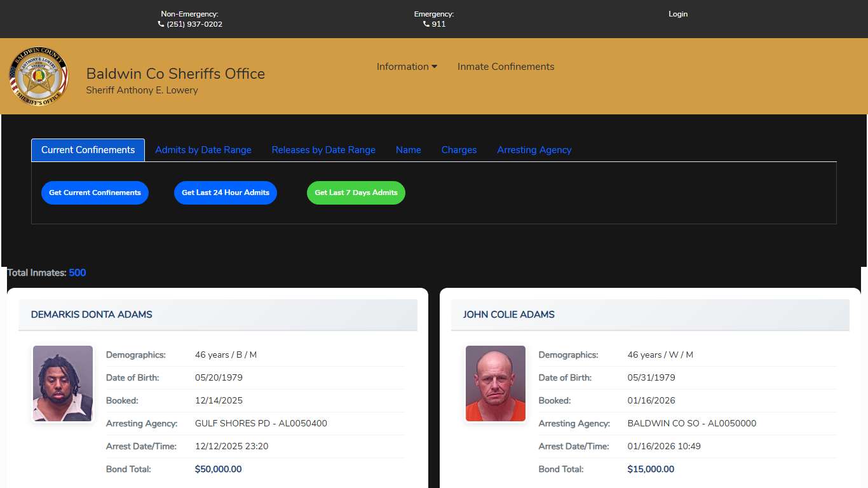Click the Baldwin Co Sheriffs Office title

(x=175, y=74)
